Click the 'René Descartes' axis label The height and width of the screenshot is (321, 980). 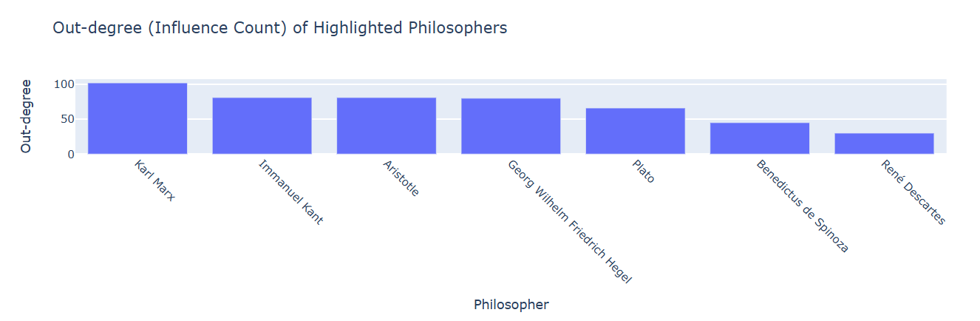tap(913, 192)
